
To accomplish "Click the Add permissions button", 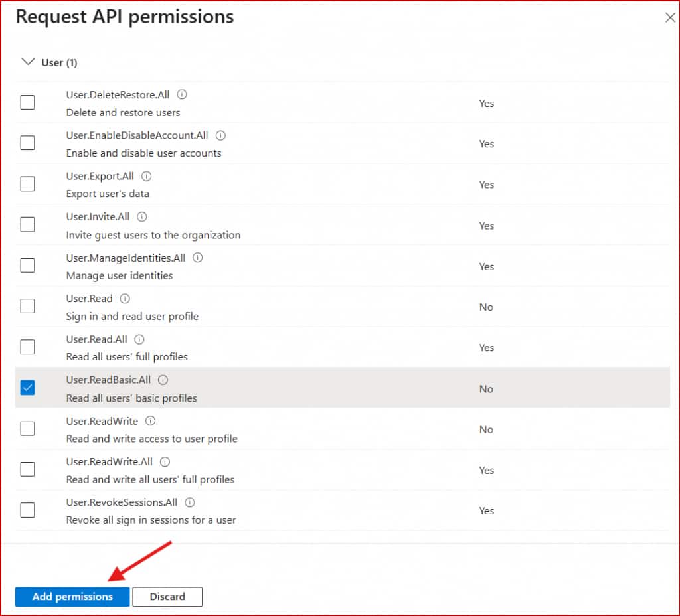I will (x=72, y=597).
